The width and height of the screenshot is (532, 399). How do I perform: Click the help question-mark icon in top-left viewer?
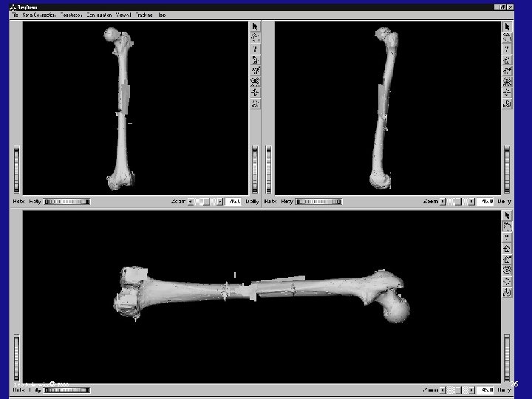255,49
